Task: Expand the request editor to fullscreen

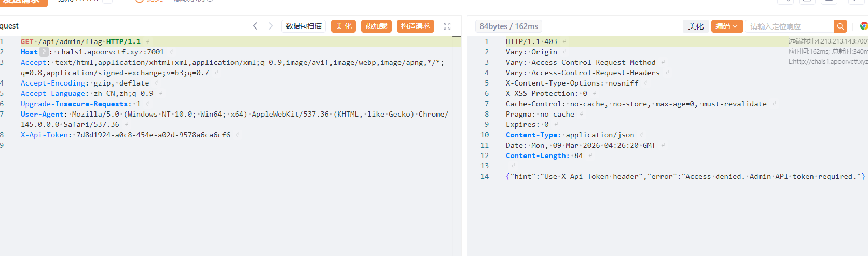Action: (x=447, y=26)
